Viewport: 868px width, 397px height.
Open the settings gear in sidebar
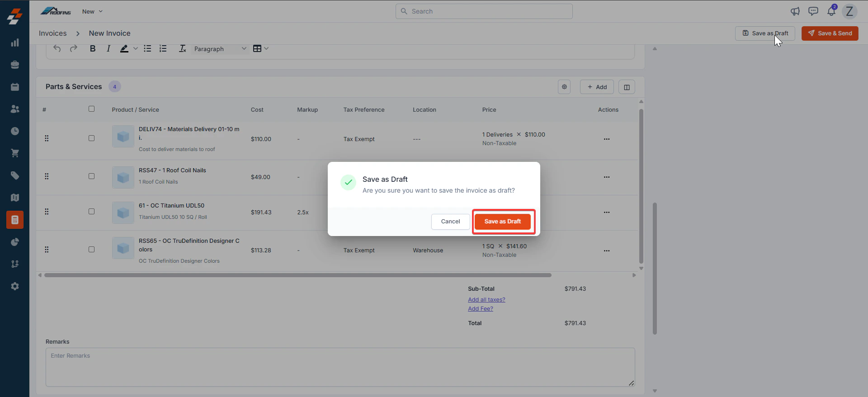coord(15,286)
